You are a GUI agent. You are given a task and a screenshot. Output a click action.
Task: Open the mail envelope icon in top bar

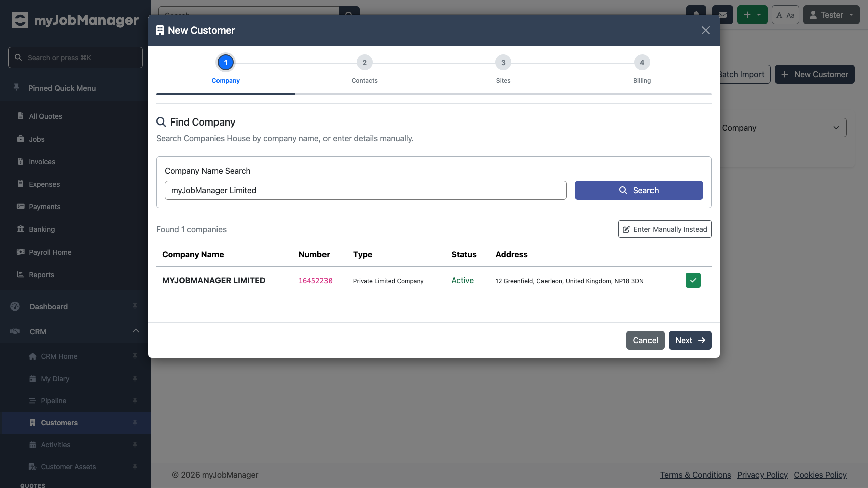pyautogui.click(x=723, y=15)
